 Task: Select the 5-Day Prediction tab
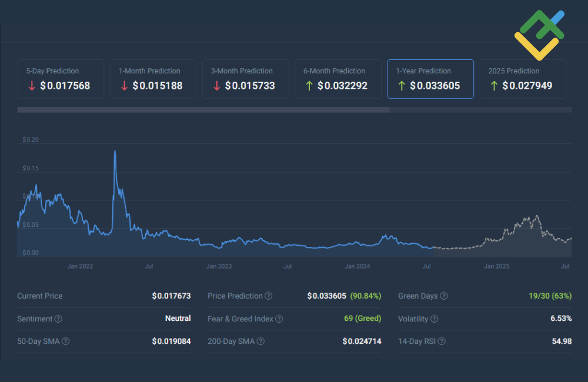coord(61,79)
